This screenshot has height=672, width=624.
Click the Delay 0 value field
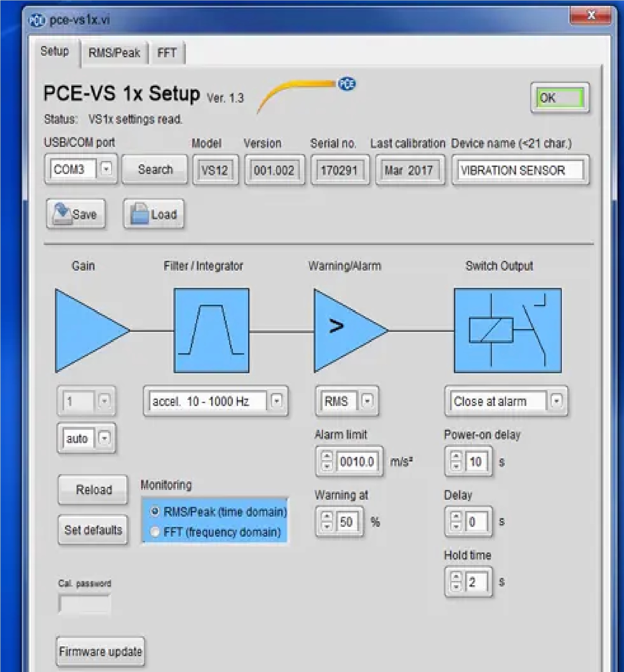(x=476, y=522)
